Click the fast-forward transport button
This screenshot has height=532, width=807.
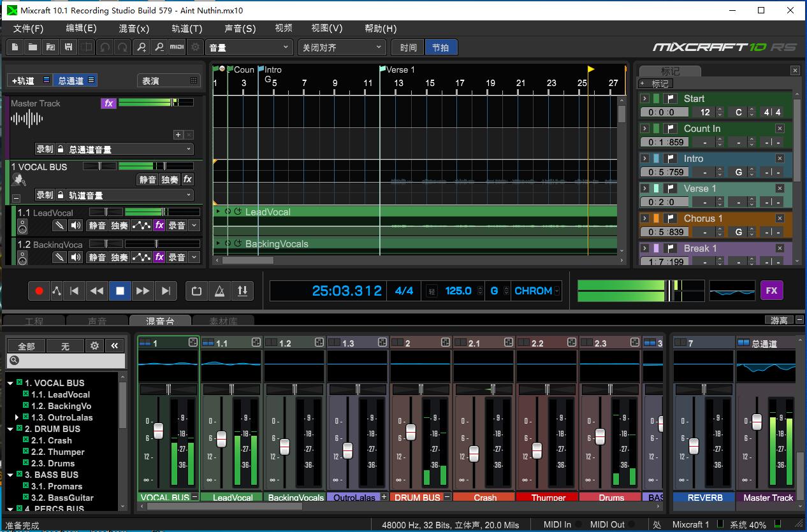(x=143, y=291)
